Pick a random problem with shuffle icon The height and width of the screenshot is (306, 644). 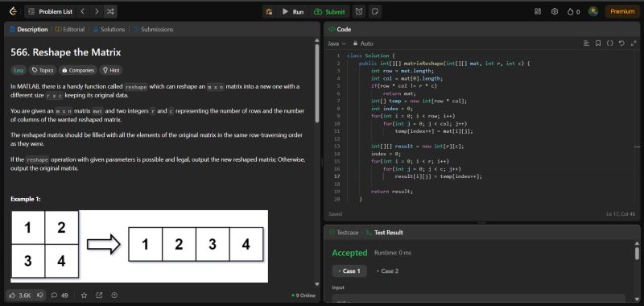click(110, 11)
